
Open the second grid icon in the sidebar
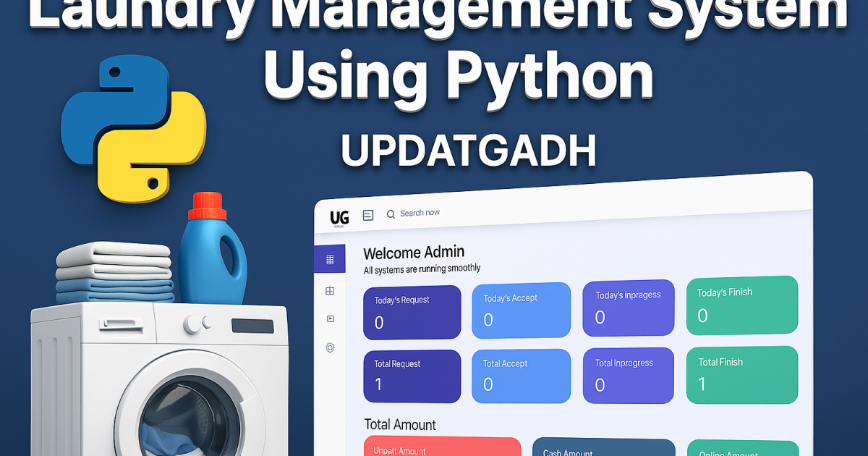(x=330, y=291)
